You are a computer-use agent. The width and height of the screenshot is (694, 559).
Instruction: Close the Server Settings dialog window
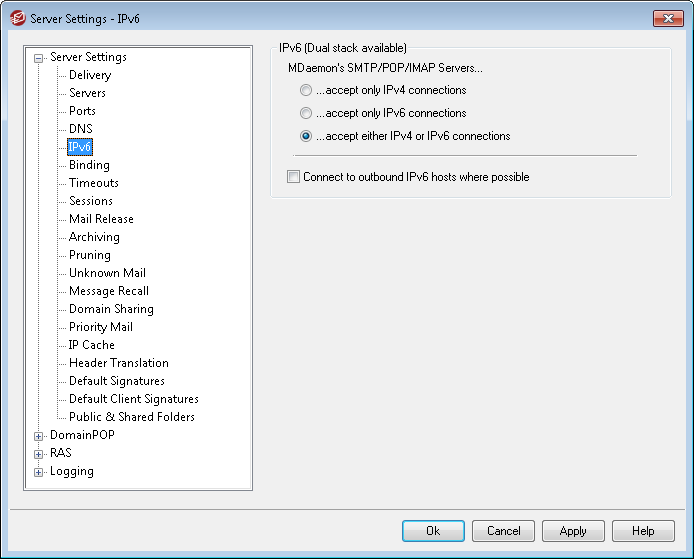[x=668, y=18]
